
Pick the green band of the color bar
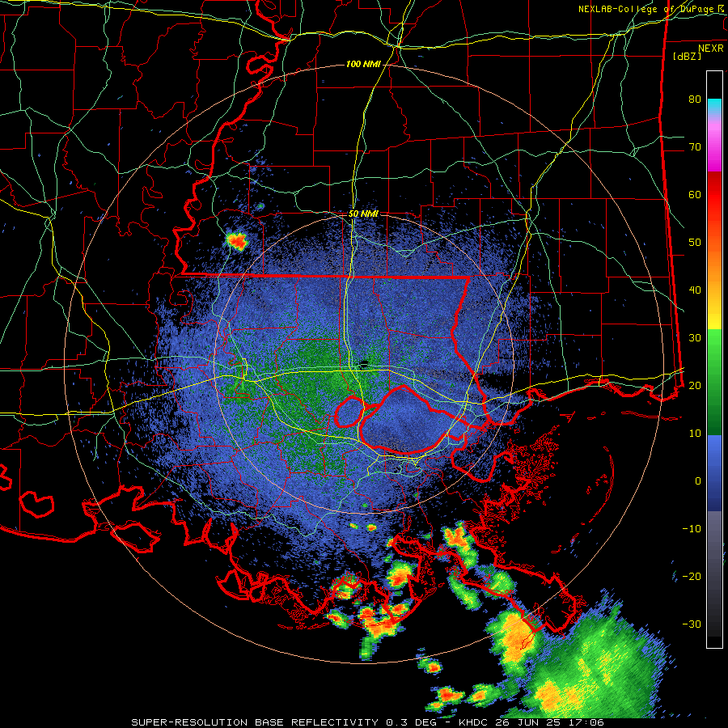(x=714, y=382)
